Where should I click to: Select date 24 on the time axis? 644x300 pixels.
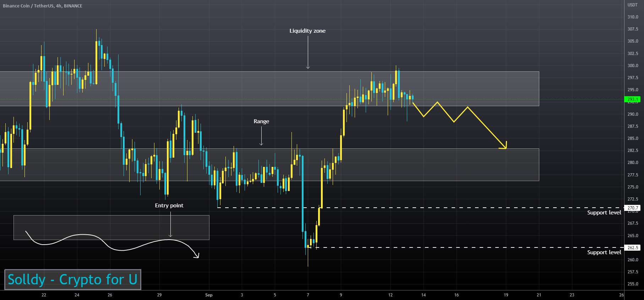tap(77, 295)
